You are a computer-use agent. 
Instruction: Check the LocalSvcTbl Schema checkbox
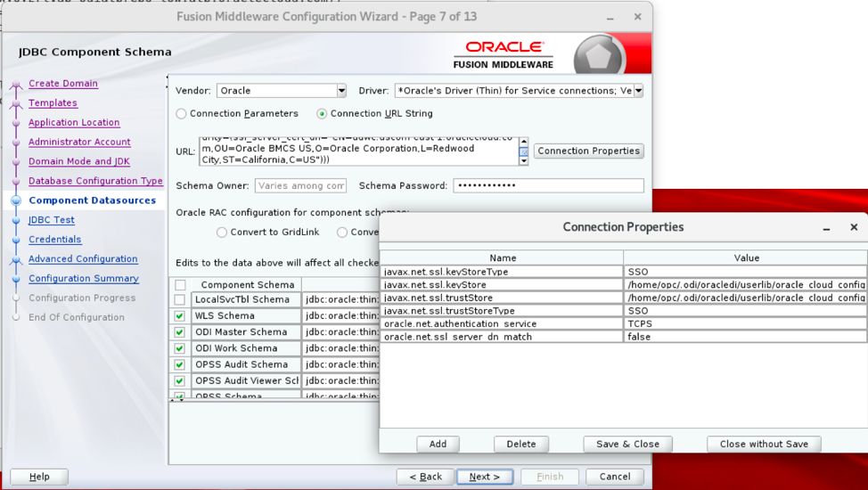click(180, 300)
